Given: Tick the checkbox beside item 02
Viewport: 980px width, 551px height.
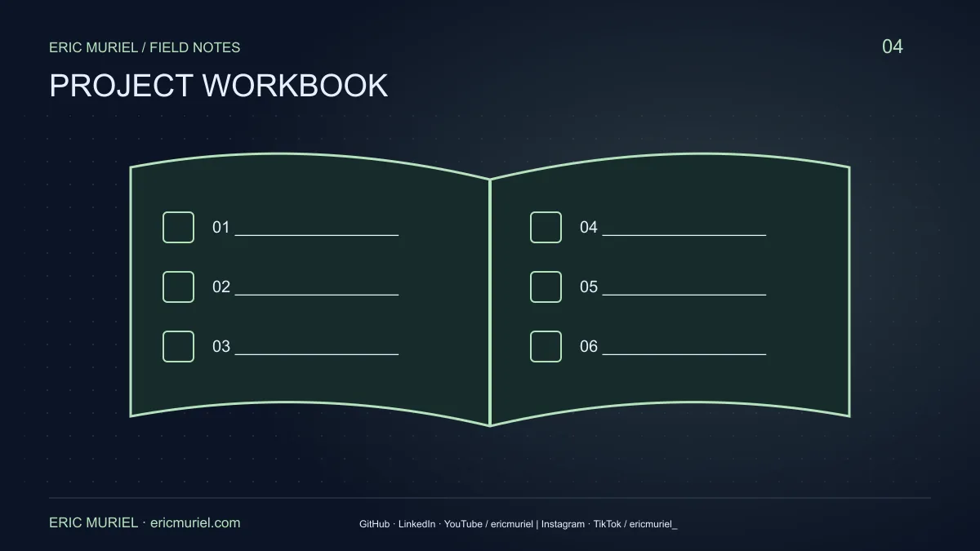Looking at the screenshot, I should (178, 287).
